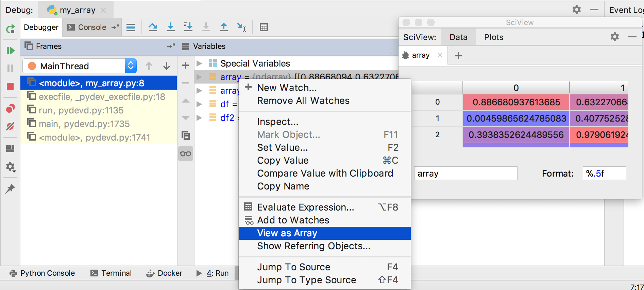Expand the Special Variables node
Screen dimensions: 644x290
point(199,64)
